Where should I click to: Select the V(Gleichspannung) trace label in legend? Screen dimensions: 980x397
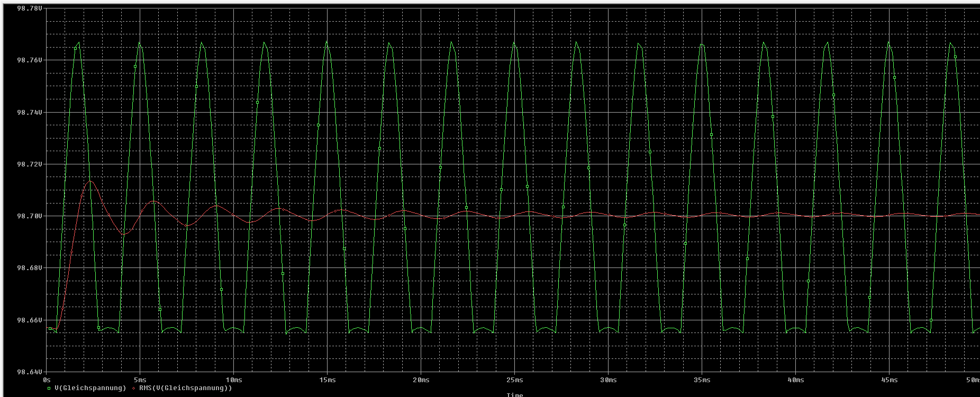pyautogui.click(x=90, y=388)
